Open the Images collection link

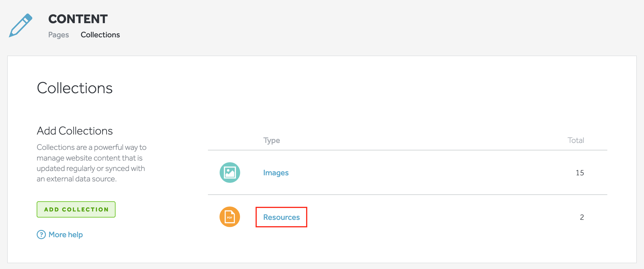(276, 172)
